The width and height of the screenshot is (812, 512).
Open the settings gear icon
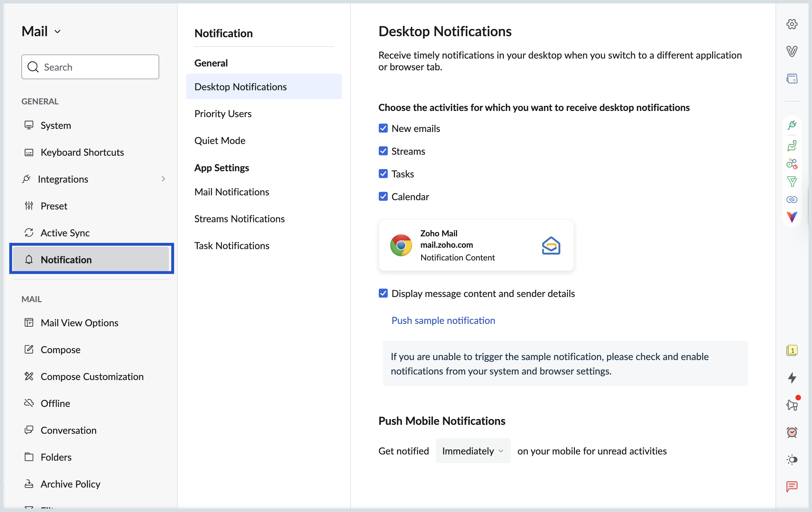792,24
